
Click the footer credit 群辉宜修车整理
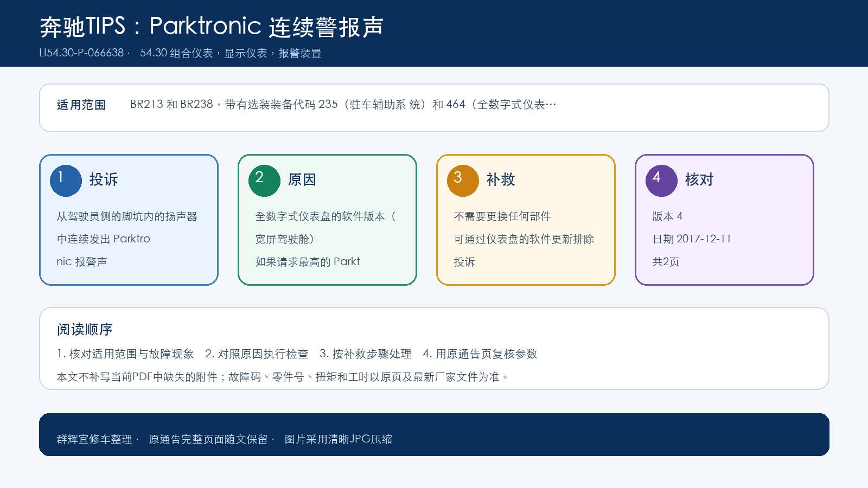tap(94, 439)
